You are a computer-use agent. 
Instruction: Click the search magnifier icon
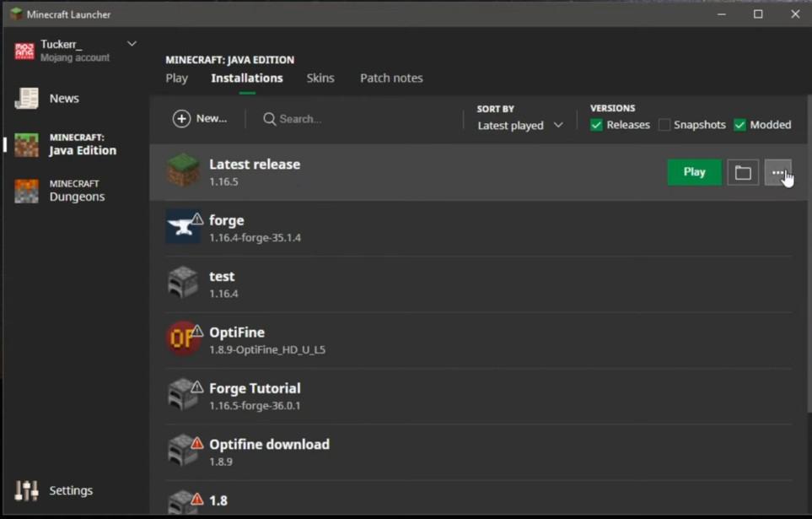click(269, 119)
